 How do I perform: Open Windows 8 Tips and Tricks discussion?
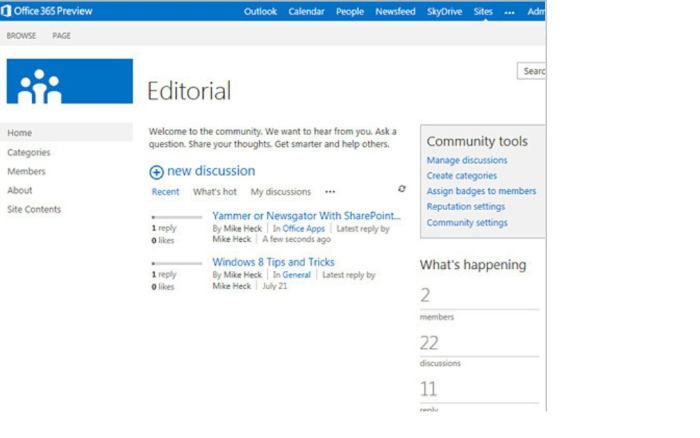tap(273, 262)
